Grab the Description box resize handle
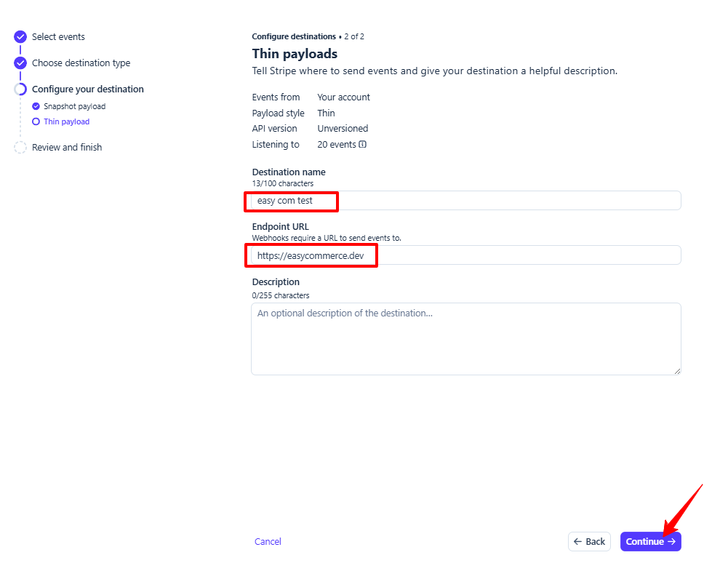The image size is (728, 571). (677, 371)
